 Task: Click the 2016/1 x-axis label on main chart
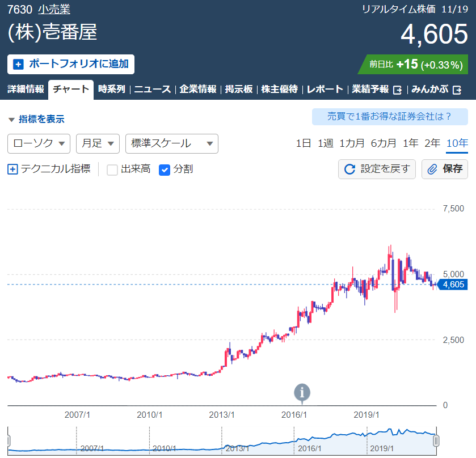294,415
